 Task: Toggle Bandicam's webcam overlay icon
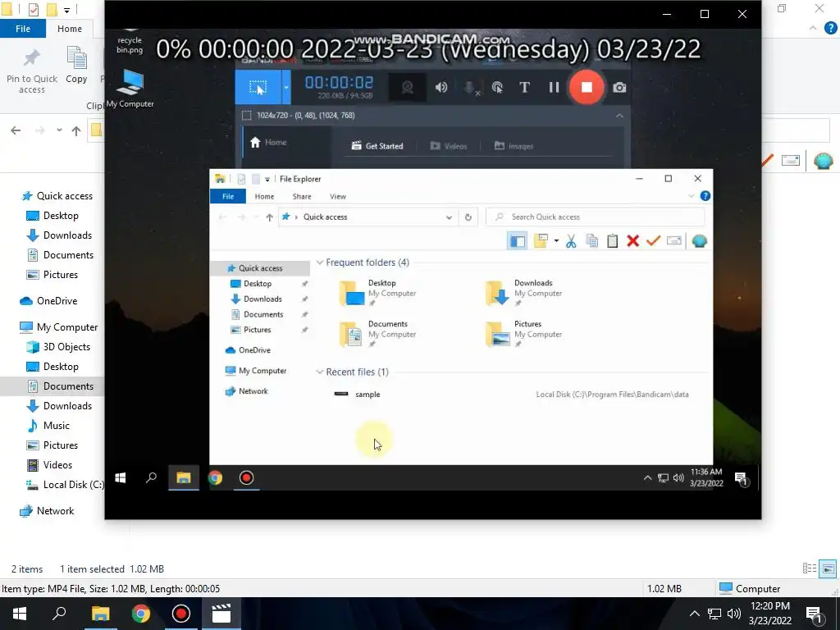(407, 87)
